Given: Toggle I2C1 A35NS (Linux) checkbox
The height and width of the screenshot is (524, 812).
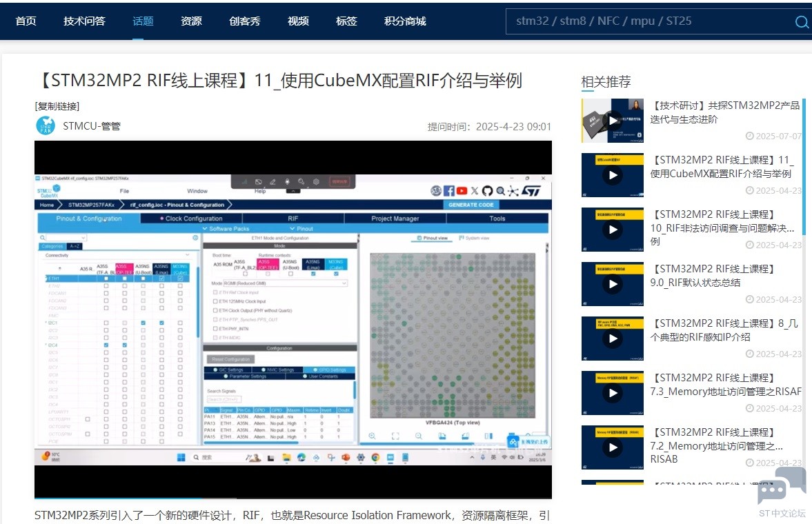Looking at the screenshot, I should click(x=161, y=323).
